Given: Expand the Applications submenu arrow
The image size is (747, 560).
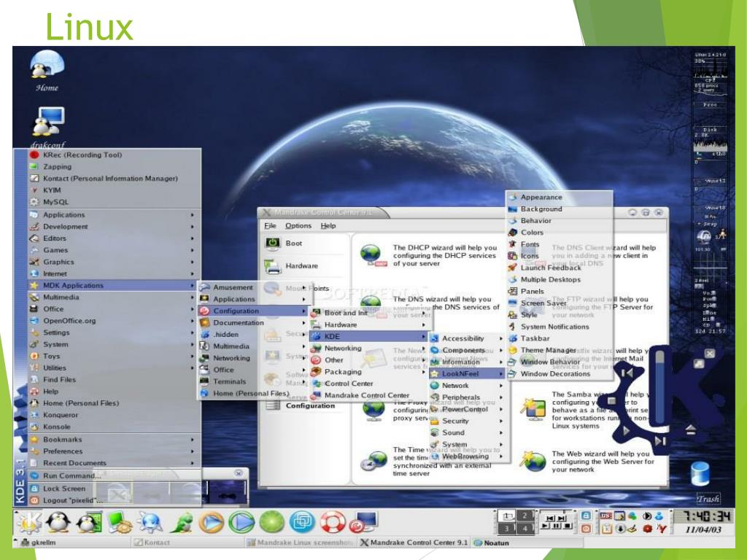Looking at the screenshot, I should coord(193,215).
